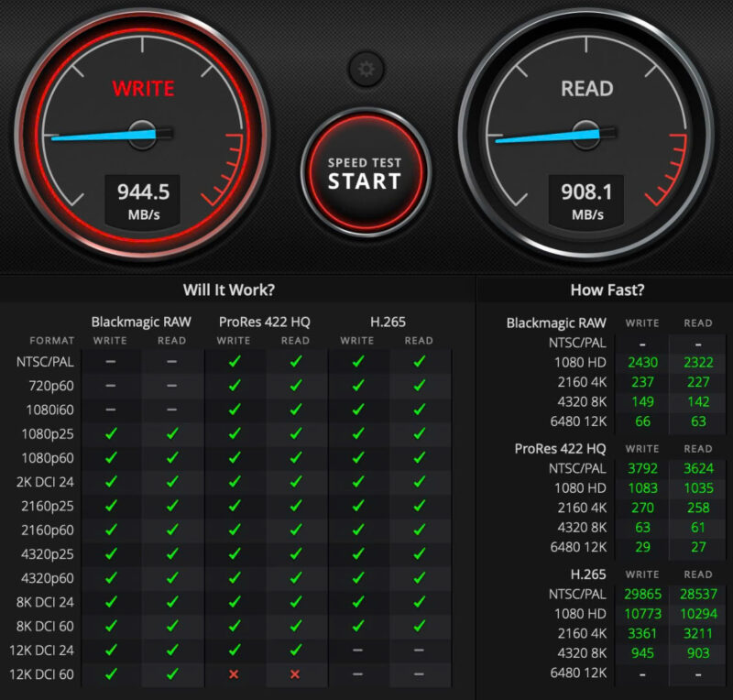Click the 2160p25 format row label
The height and width of the screenshot is (700, 733).
pyautogui.click(x=48, y=506)
